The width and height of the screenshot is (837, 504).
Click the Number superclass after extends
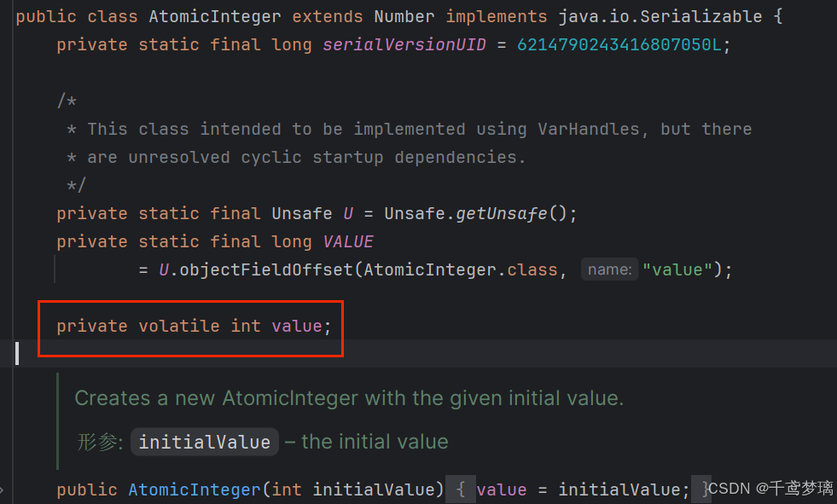tap(404, 16)
